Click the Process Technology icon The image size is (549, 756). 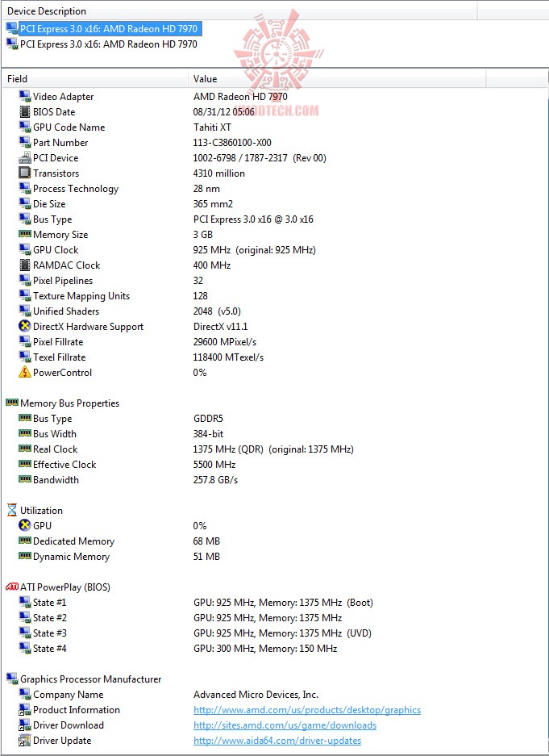click(x=24, y=189)
